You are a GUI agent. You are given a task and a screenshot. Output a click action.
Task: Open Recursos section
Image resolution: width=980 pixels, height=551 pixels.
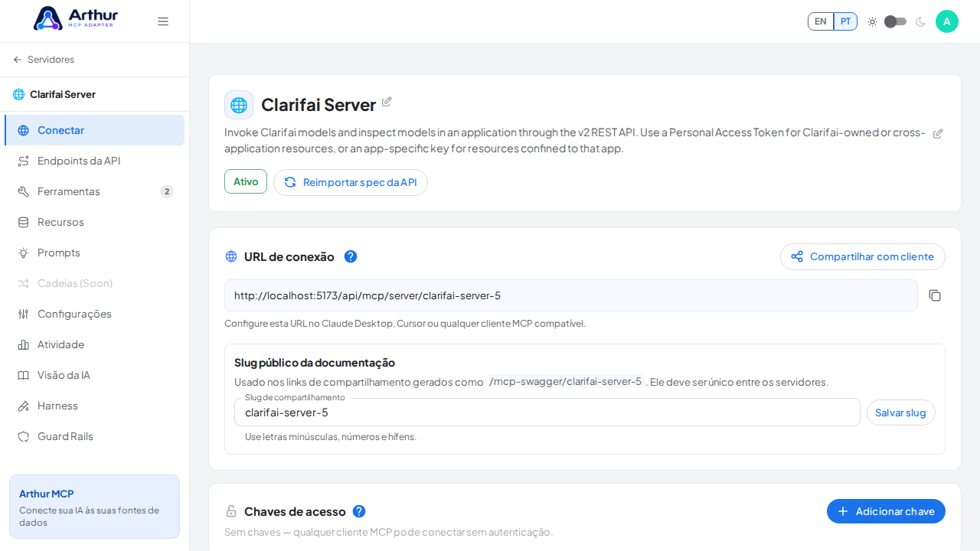pos(95,222)
